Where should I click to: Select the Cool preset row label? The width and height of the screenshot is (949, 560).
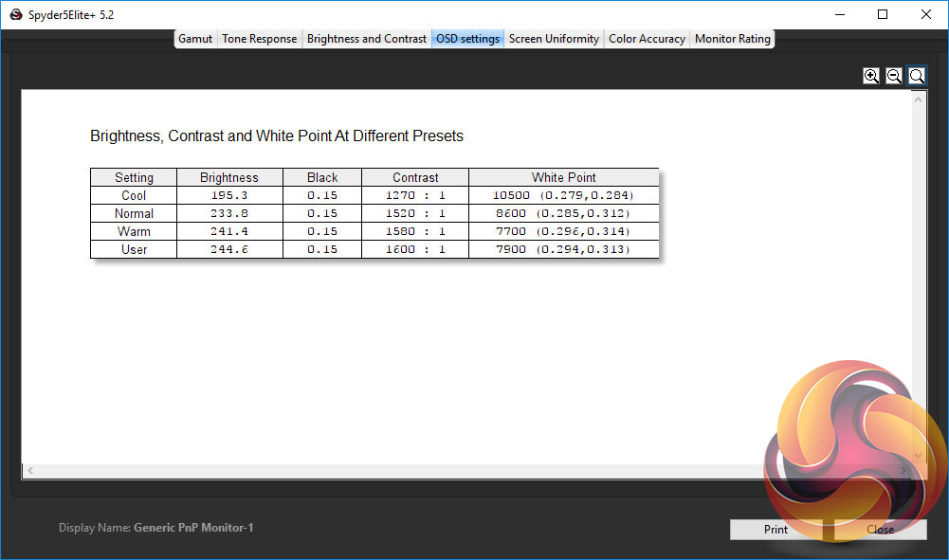pos(134,195)
